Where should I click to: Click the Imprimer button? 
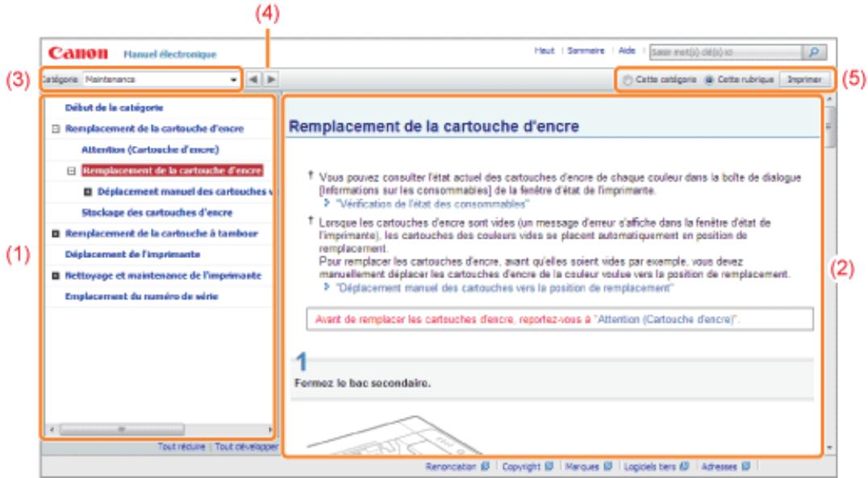(804, 80)
